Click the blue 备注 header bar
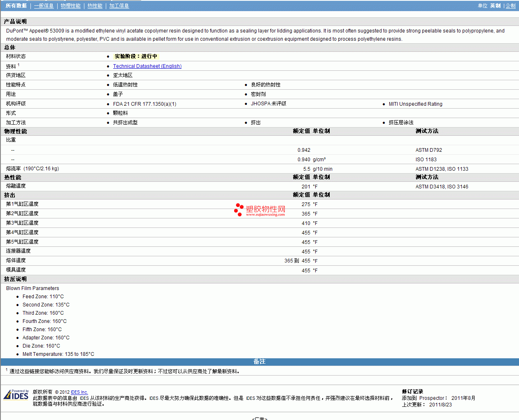519x420 pixels. point(259,362)
